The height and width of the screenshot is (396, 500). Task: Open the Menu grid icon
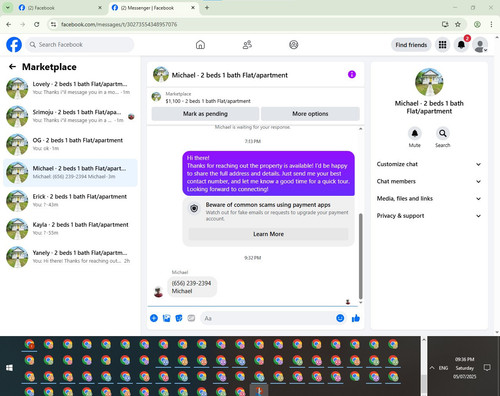click(x=442, y=45)
